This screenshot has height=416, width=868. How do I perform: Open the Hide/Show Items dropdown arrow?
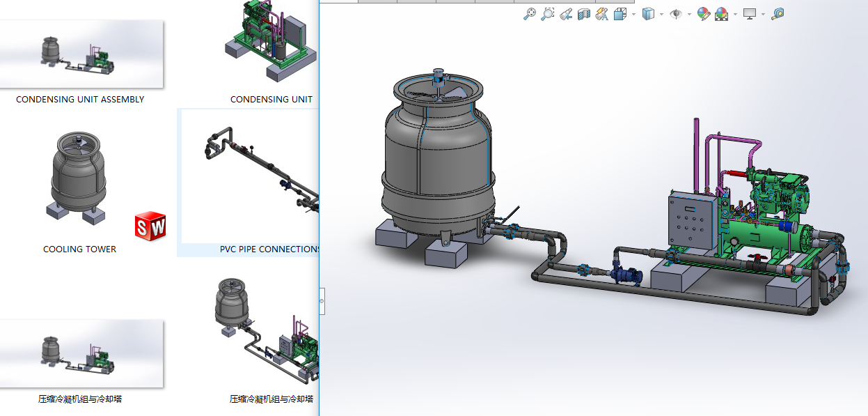coord(689,14)
